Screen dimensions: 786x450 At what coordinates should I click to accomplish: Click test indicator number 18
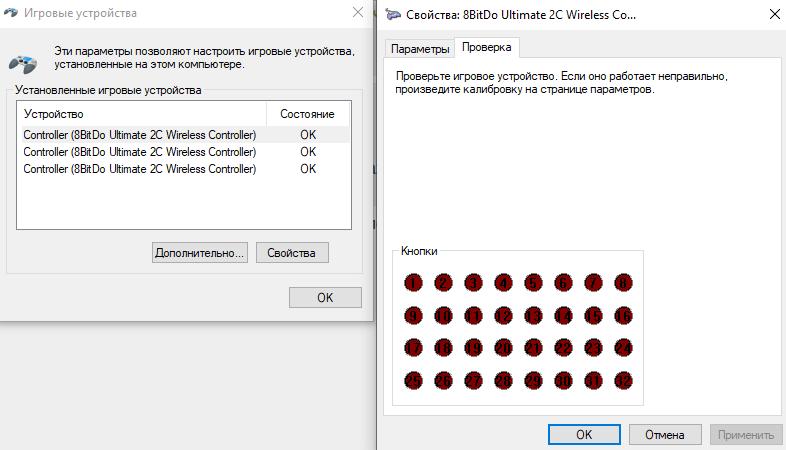443,348
